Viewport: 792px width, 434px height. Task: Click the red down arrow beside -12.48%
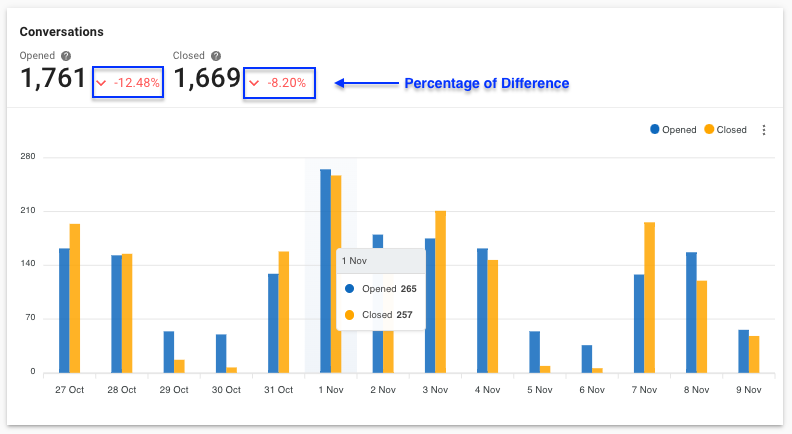pyautogui.click(x=101, y=83)
